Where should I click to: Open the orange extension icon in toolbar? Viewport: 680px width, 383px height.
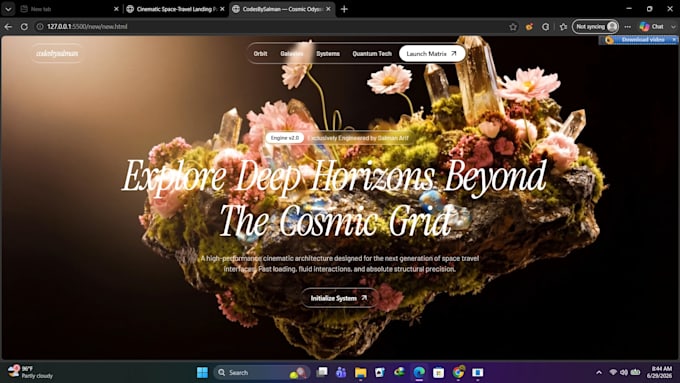(x=529, y=26)
